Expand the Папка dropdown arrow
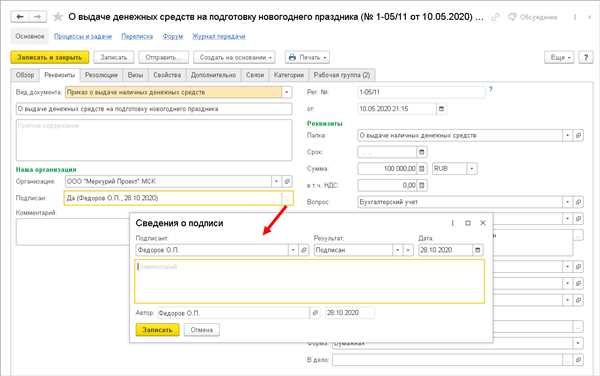Viewport: 600px width, 376px height. [x=568, y=135]
